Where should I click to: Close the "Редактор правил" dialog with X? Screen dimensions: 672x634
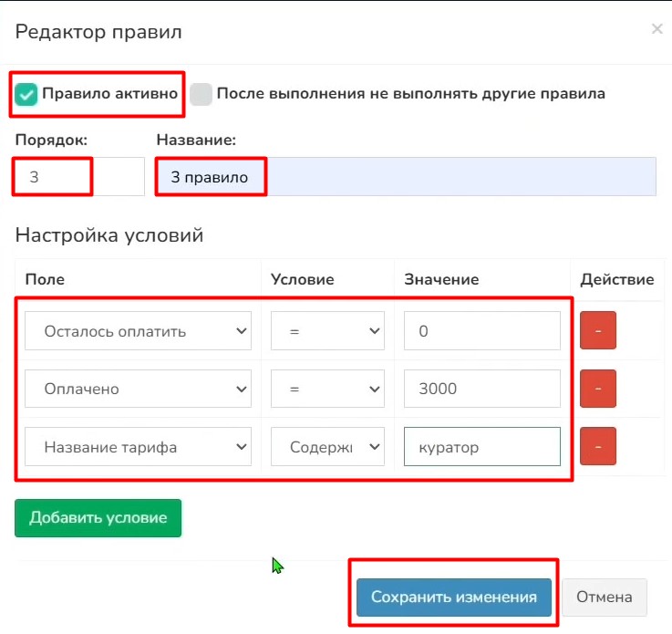656,30
